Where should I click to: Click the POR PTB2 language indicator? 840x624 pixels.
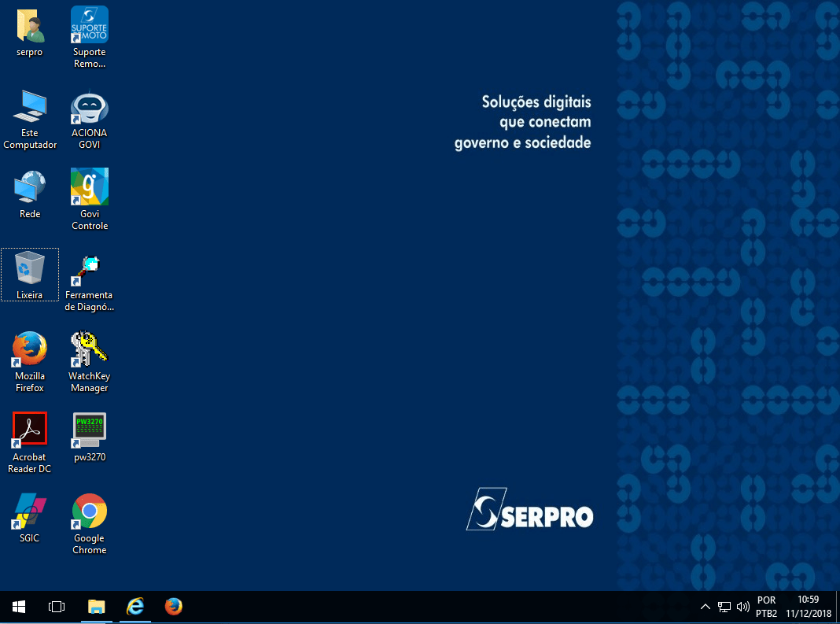coord(766,607)
